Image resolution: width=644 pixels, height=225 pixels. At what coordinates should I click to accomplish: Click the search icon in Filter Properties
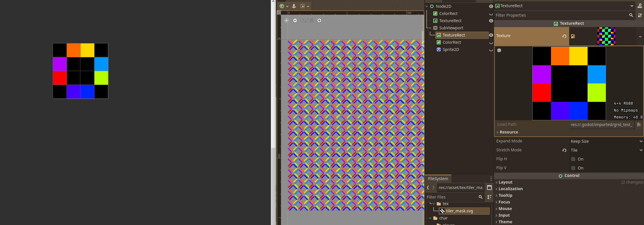(x=631, y=15)
